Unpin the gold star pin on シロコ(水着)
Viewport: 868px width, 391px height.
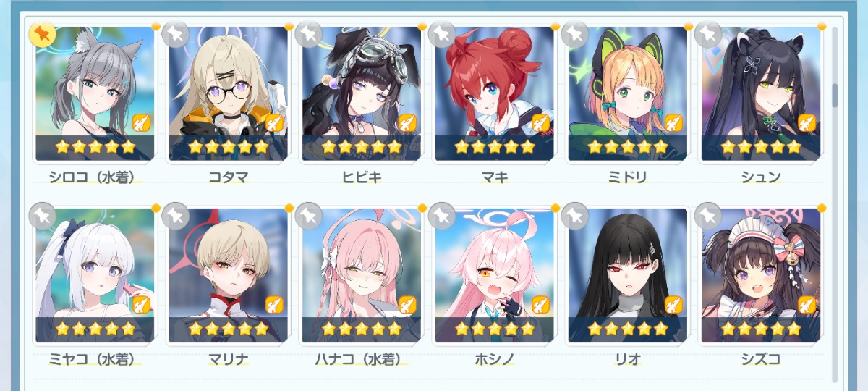(x=42, y=34)
